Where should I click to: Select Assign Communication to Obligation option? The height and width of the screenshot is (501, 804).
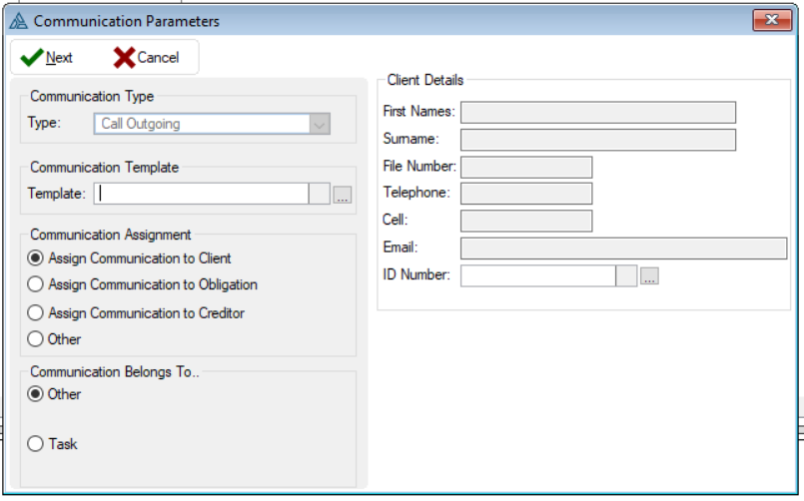click(x=36, y=285)
